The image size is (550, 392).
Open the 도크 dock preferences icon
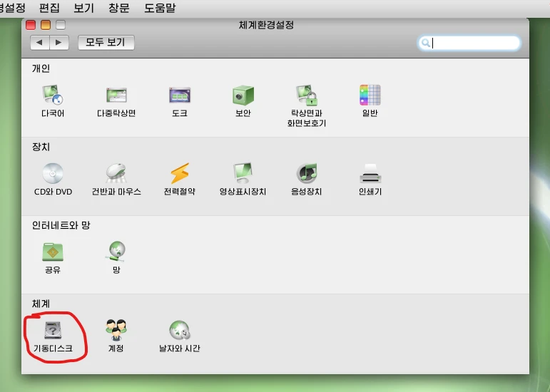[180, 95]
